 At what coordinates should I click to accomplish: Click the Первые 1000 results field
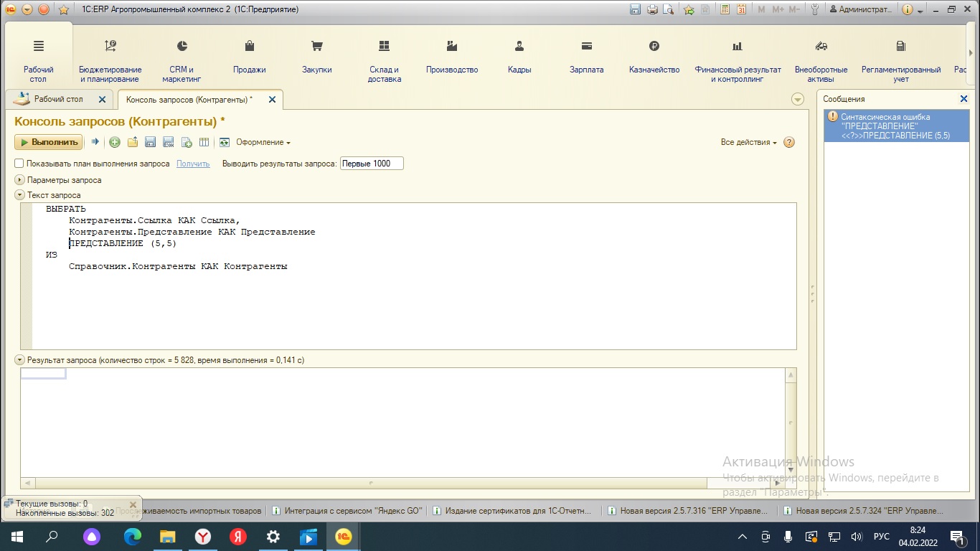click(372, 164)
